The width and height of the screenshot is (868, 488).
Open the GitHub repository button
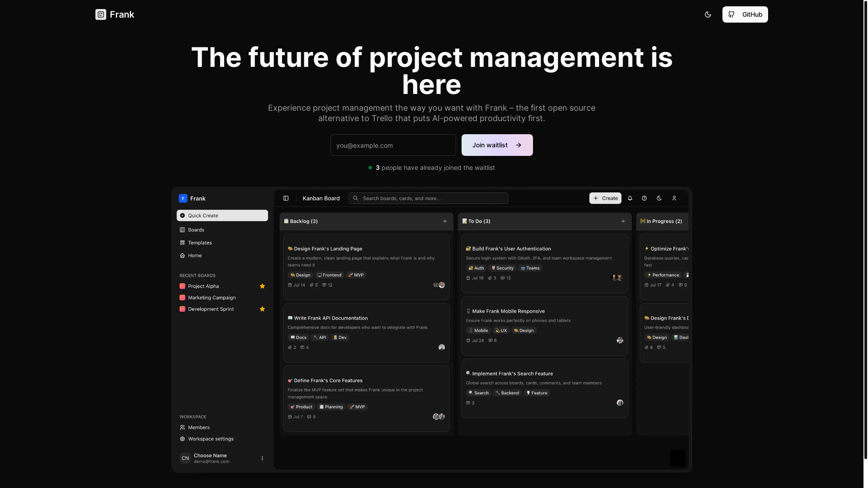coord(745,14)
